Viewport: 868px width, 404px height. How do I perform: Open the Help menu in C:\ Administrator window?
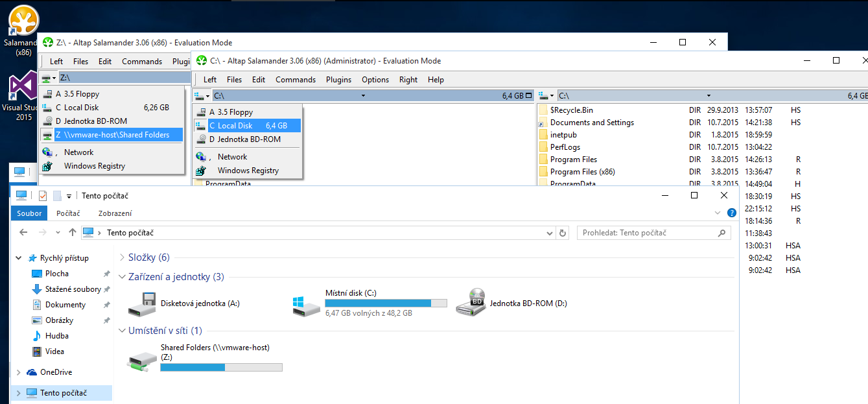point(436,80)
